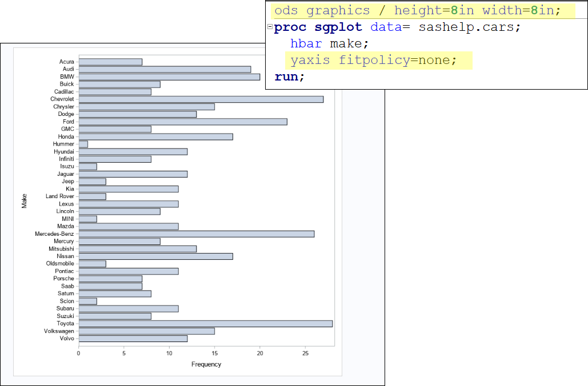The height and width of the screenshot is (386, 588).
Task: Select the Volkswagen bar
Action: point(145,331)
